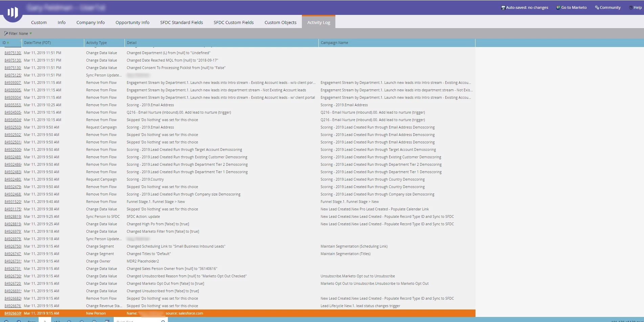Click 'Scoring - 2019.Country' detail cell
Image resolution: width=644 pixels, height=322 pixels.
(x=145, y=179)
